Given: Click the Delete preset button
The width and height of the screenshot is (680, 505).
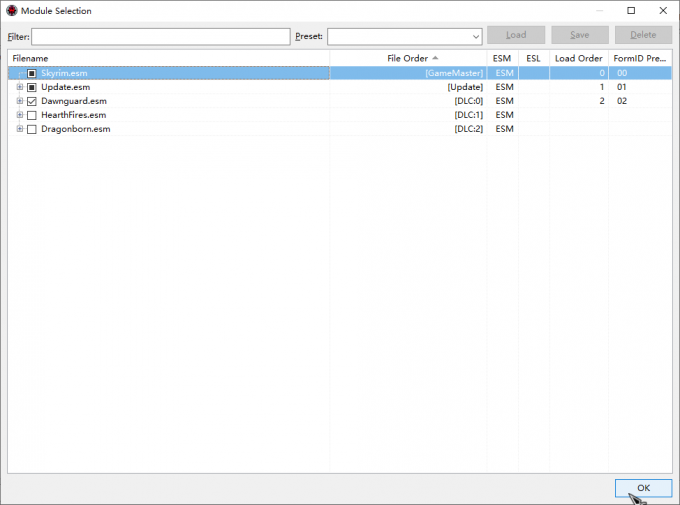Looking at the screenshot, I should tap(643, 35).
